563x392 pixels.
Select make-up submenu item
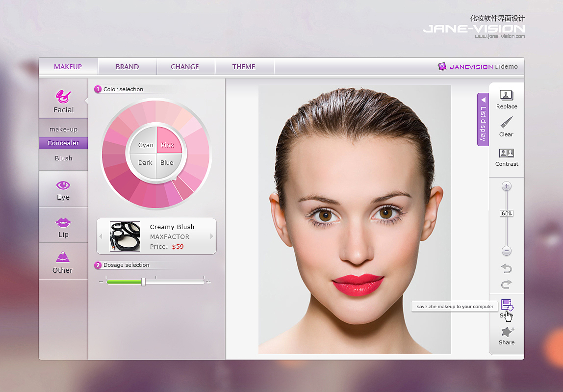coord(63,129)
